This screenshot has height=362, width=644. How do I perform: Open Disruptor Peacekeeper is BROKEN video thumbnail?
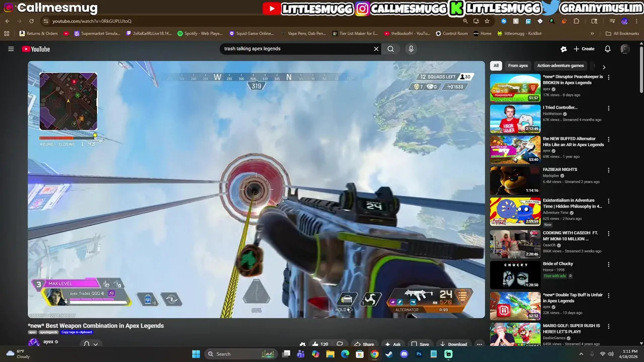(x=515, y=88)
